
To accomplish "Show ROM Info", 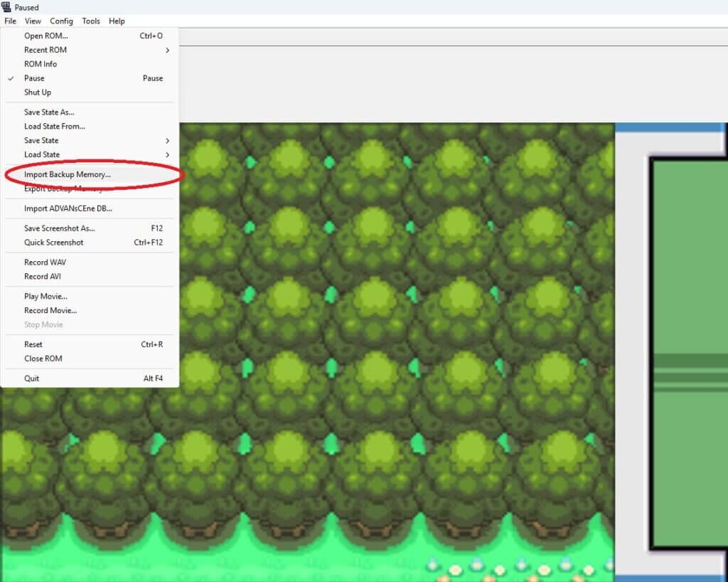I will pos(40,64).
